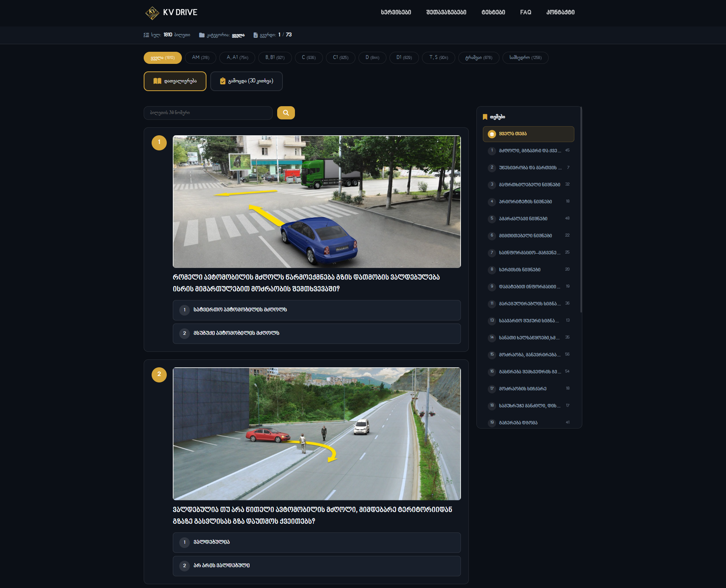Click the open book study mode icon
This screenshot has width=726, height=588.
[157, 81]
